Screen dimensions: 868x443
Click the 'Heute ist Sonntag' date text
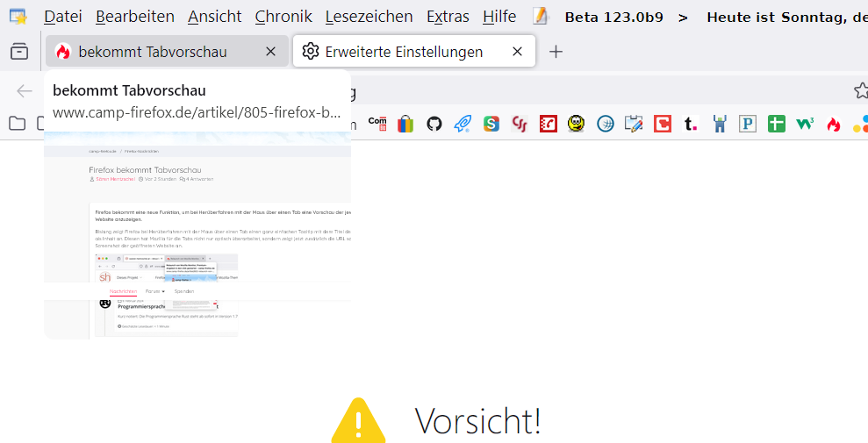click(787, 18)
